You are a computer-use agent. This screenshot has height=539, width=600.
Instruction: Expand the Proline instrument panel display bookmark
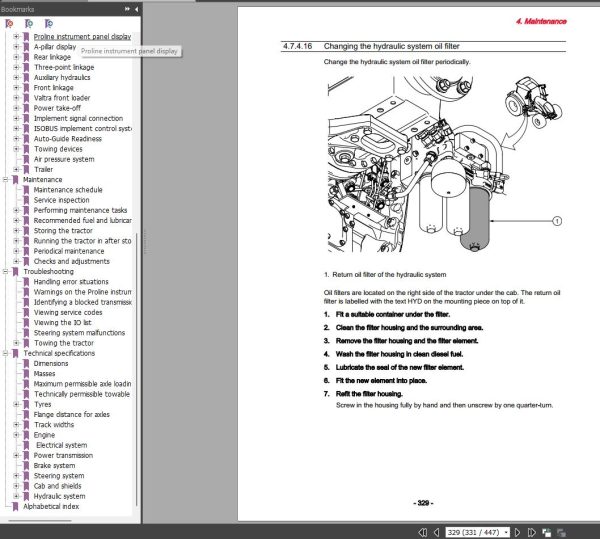click(x=16, y=37)
